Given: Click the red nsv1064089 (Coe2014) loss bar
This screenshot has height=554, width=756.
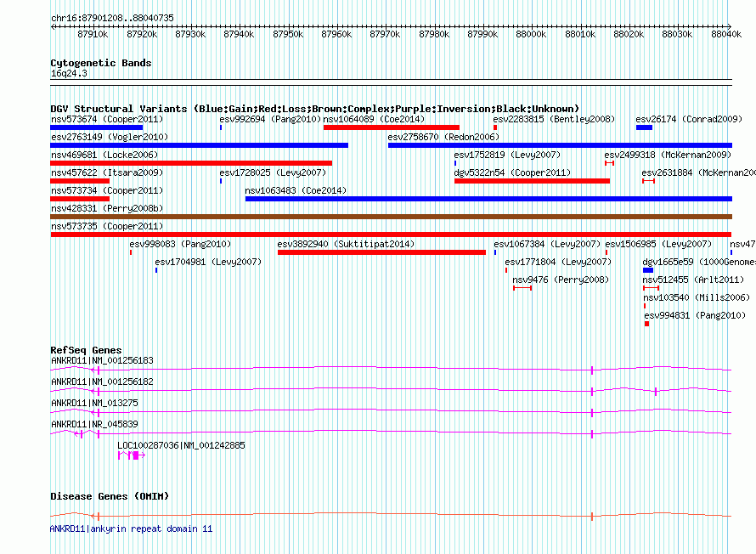Looking at the screenshot, I should click(392, 127).
